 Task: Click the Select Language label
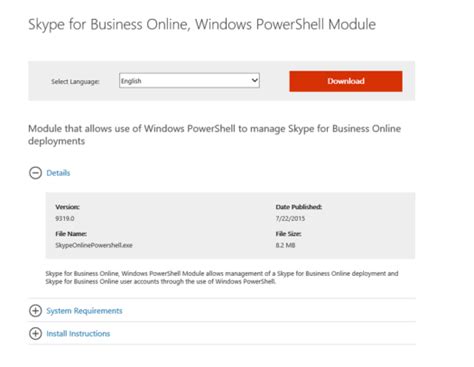pyautogui.click(x=75, y=81)
